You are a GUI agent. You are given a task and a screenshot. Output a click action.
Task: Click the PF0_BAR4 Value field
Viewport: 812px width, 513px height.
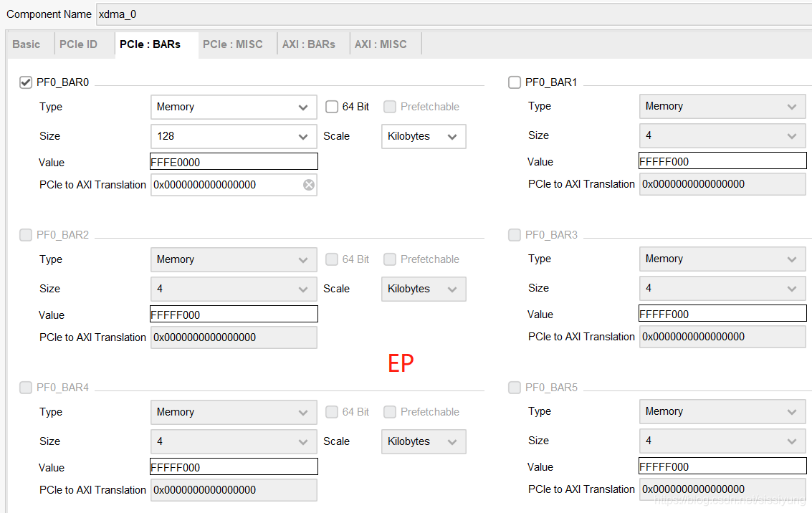(x=234, y=467)
